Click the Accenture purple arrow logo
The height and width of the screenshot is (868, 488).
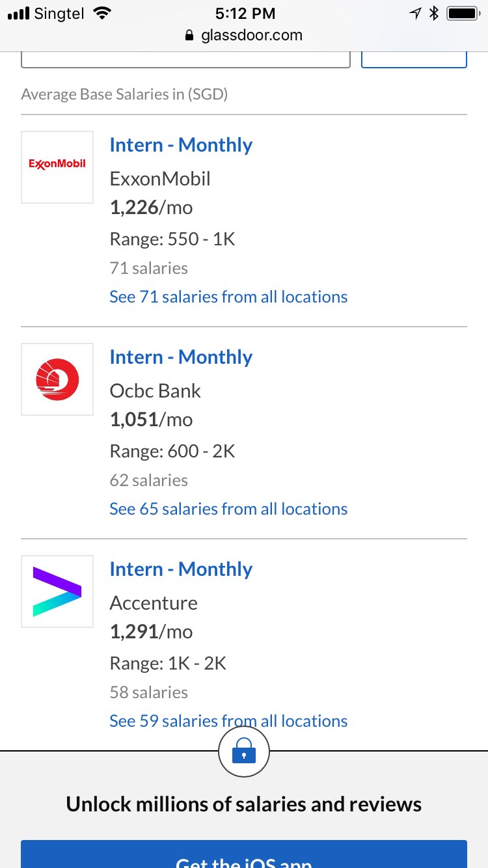[x=57, y=591]
